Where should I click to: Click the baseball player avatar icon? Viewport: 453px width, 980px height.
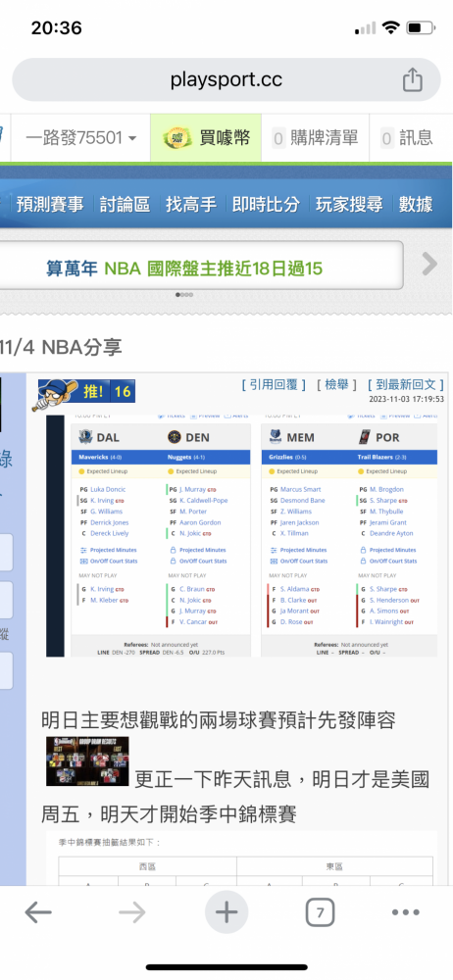click(56, 394)
